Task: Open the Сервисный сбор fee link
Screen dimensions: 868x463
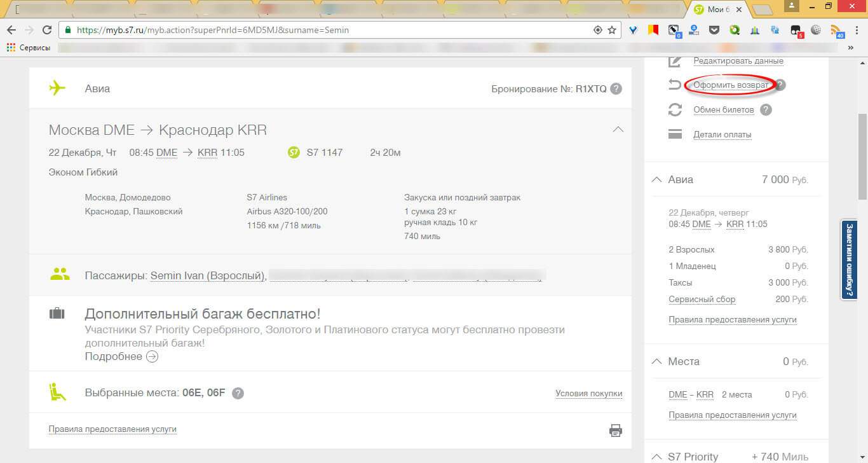Action: pyautogui.click(x=702, y=300)
